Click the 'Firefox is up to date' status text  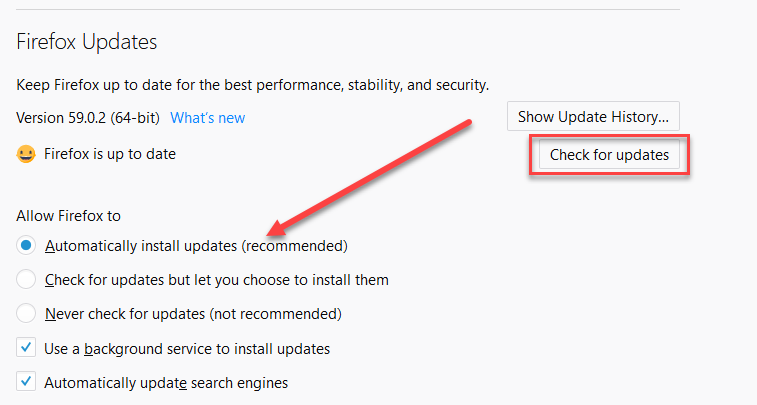coord(110,154)
